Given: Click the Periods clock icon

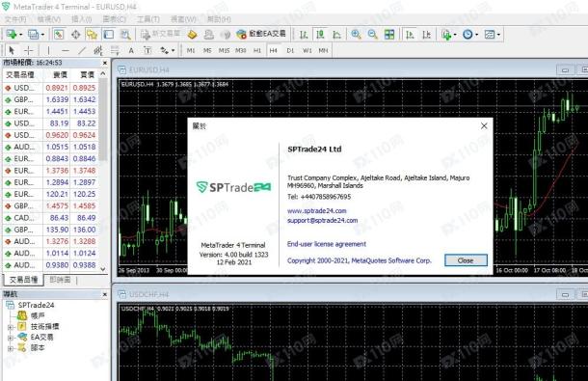Looking at the screenshot, I should (468, 35).
